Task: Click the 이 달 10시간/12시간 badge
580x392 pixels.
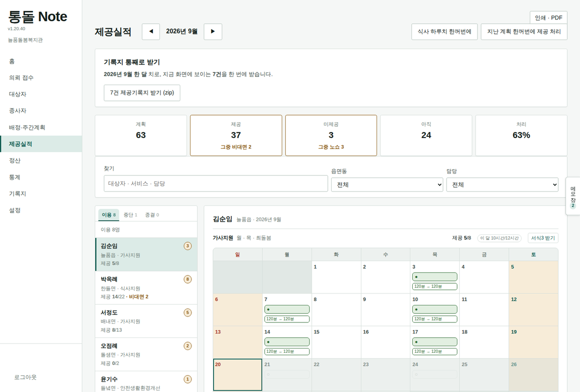Action: [x=500, y=238]
